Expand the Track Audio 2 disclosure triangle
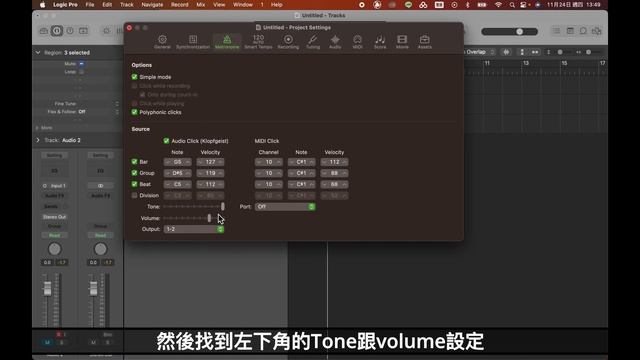This screenshot has height=360, width=640. click(38, 140)
